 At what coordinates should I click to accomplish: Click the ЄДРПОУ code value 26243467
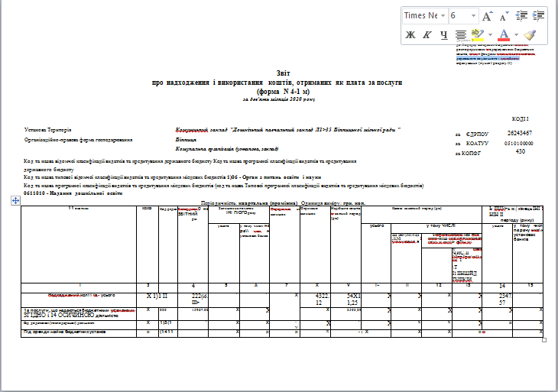tap(520, 134)
